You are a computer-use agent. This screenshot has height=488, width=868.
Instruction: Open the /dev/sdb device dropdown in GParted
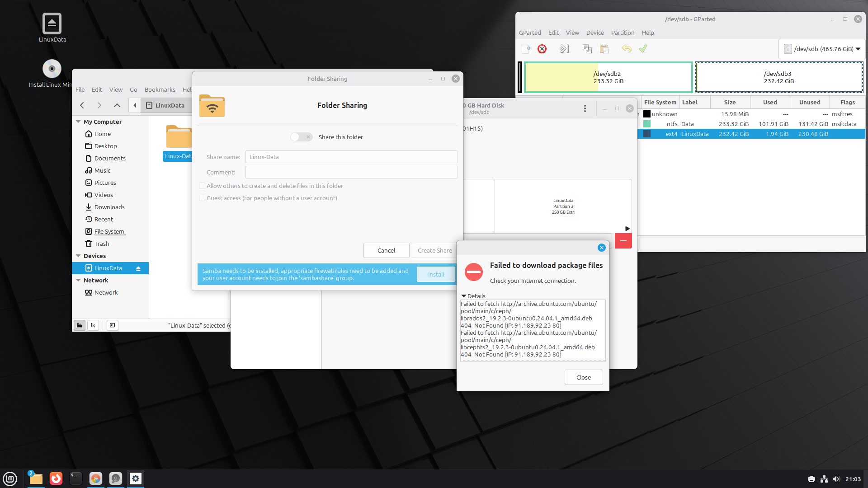821,49
